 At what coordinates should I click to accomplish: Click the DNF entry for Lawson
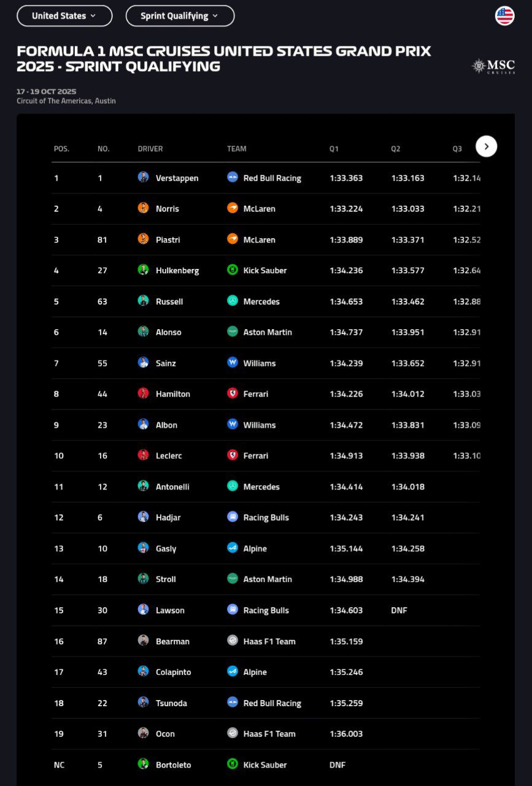pos(399,610)
